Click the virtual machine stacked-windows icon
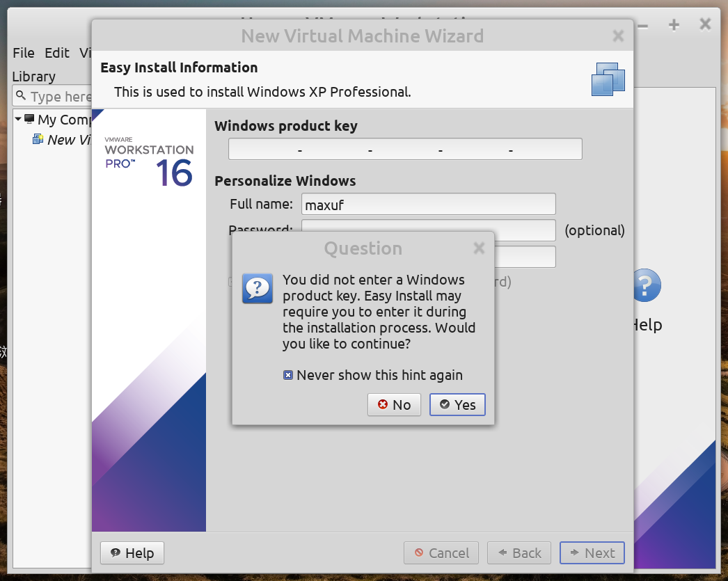The image size is (728, 581). point(608,79)
